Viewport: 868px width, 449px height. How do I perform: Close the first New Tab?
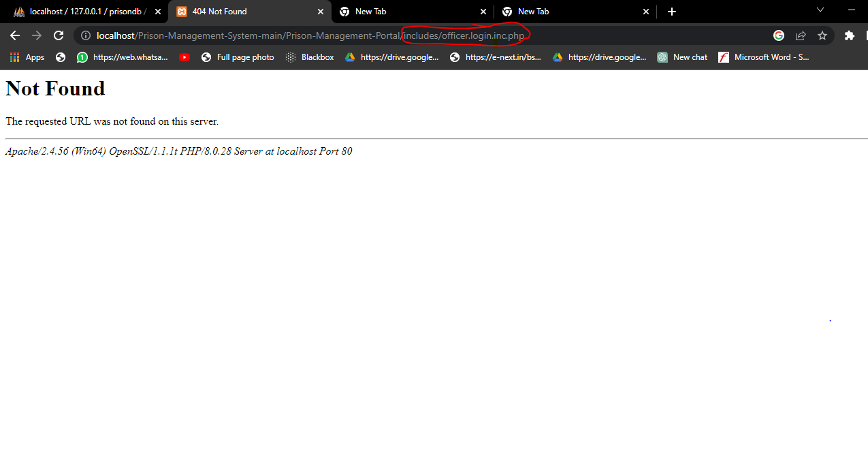pyautogui.click(x=483, y=11)
